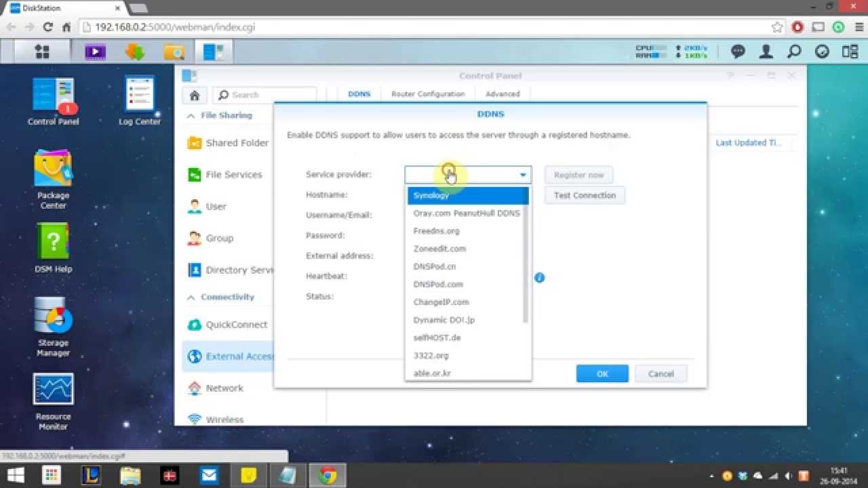868x488 pixels.
Task: Bookmark this page with the star icon
Action: [777, 28]
